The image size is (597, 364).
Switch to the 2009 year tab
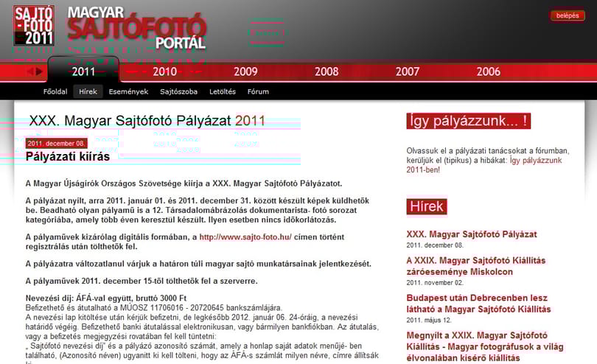245,71
